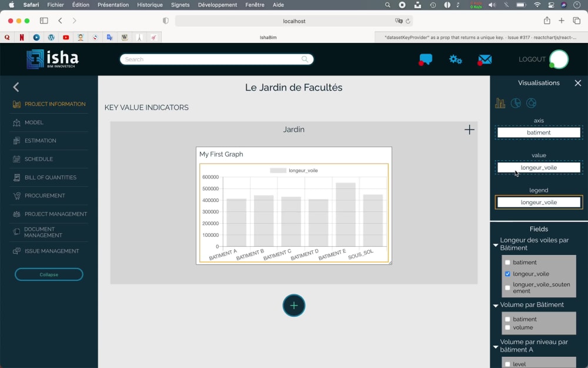
Task: Open PROCUREMENT section
Action: (x=45, y=195)
